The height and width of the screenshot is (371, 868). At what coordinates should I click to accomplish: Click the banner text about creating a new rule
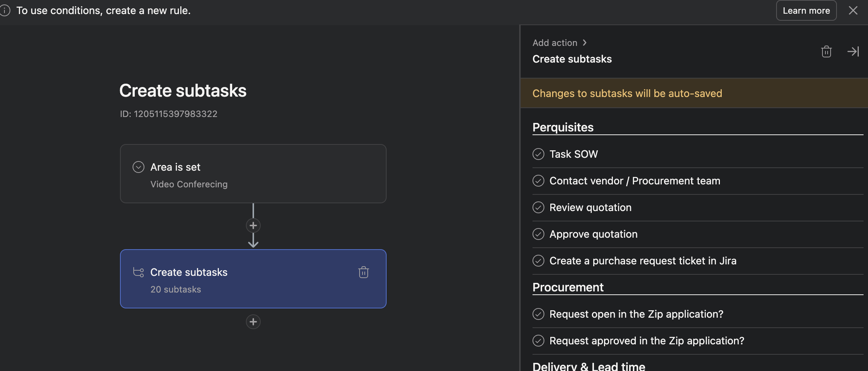103,10
